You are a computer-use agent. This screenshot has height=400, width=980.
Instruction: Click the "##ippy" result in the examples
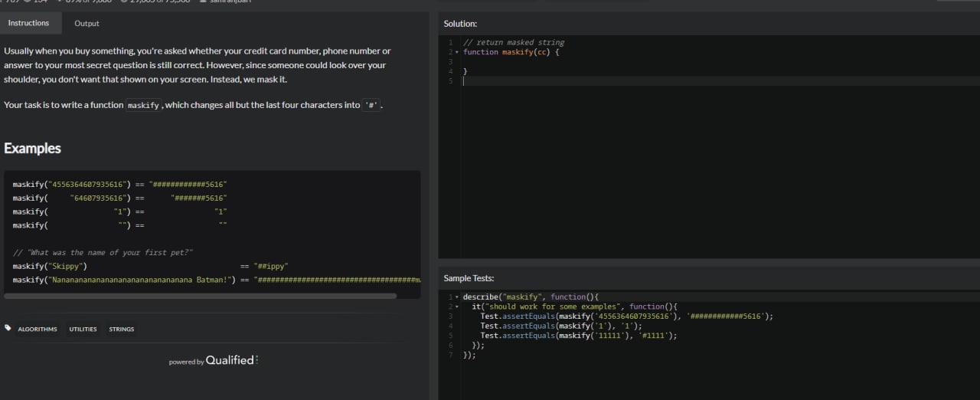[x=271, y=266]
